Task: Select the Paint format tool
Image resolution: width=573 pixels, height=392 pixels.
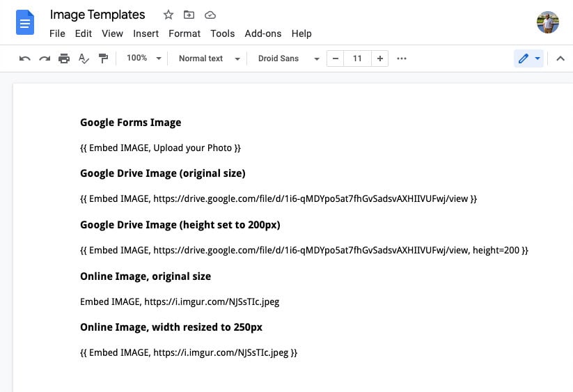Action: click(104, 58)
